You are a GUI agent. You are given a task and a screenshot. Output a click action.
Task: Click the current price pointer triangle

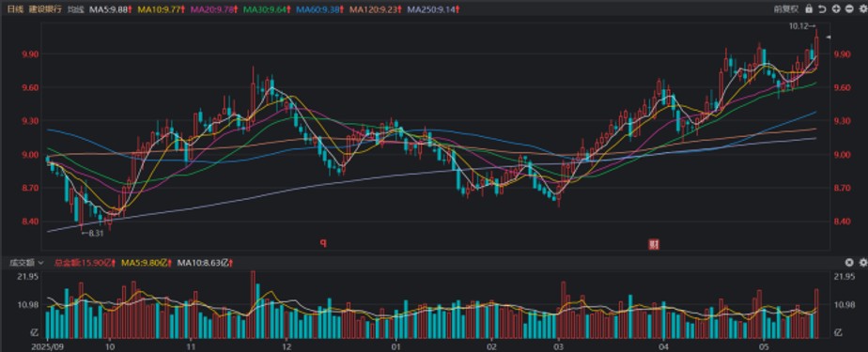(x=829, y=38)
